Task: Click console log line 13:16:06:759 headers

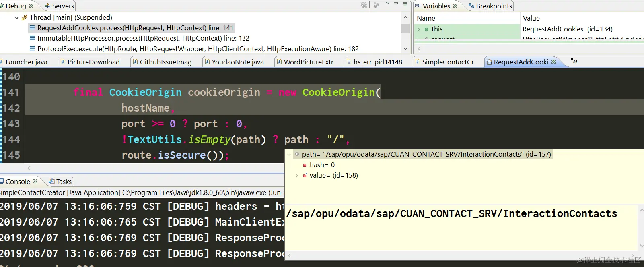Action: [x=142, y=206]
